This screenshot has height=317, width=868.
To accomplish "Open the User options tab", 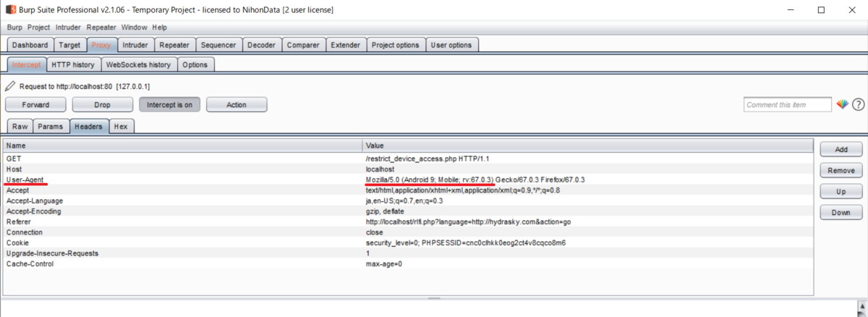I will (451, 45).
